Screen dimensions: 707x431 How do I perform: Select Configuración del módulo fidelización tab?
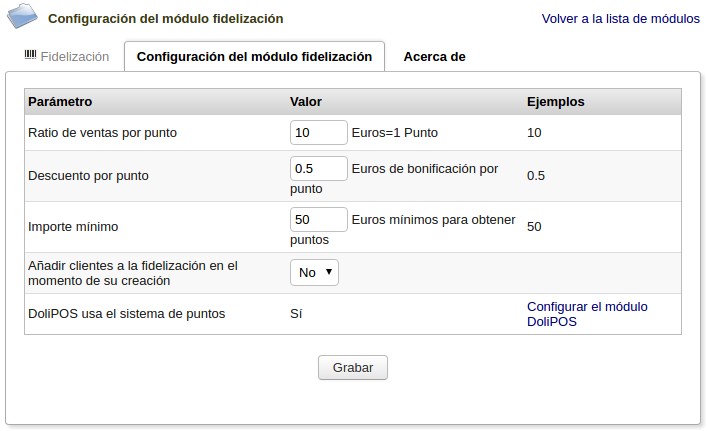pyautogui.click(x=254, y=57)
